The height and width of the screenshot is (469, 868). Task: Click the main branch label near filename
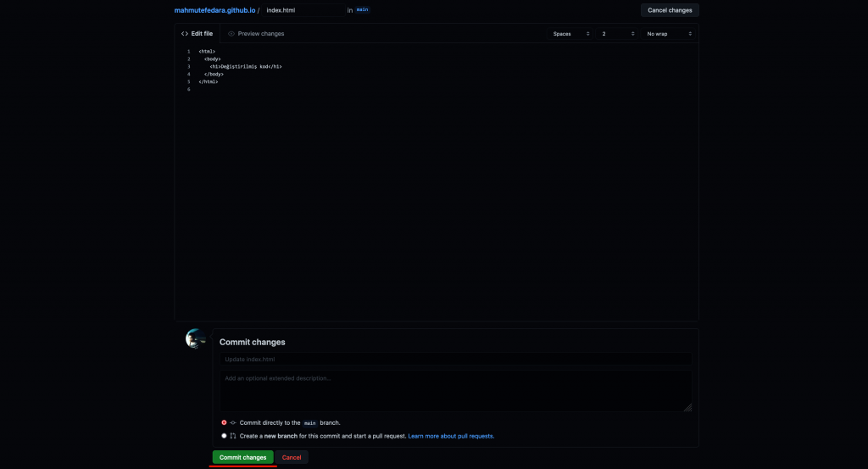(x=362, y=10)
